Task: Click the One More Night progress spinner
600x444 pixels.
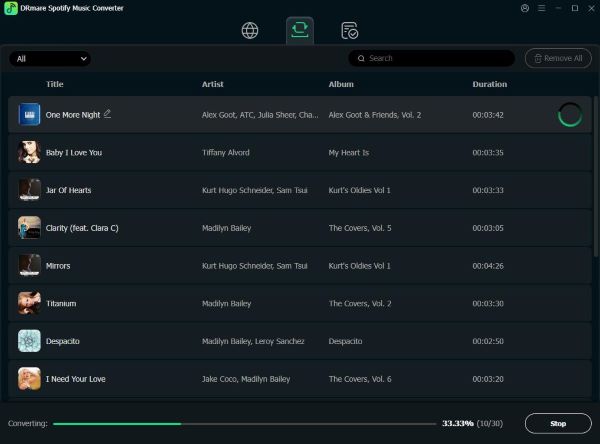Action: pos(570,114)
